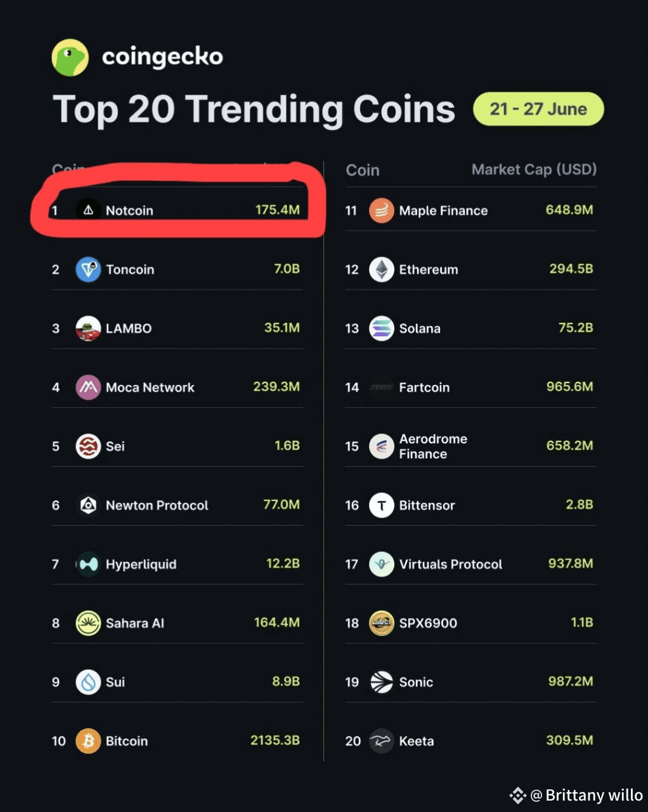This screenshot has height=812, width=648.
Task: Open the Moca Network logo icon
Action: click(88, 388)
